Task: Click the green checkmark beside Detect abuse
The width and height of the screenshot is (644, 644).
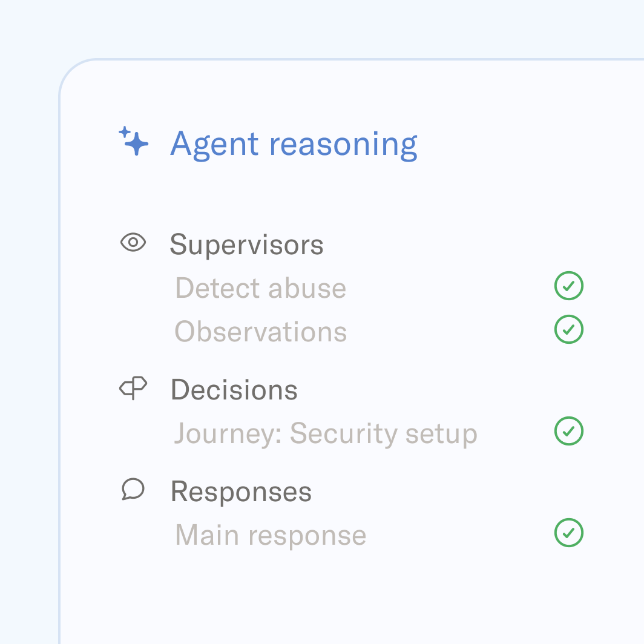Action: tap(568, 286)
